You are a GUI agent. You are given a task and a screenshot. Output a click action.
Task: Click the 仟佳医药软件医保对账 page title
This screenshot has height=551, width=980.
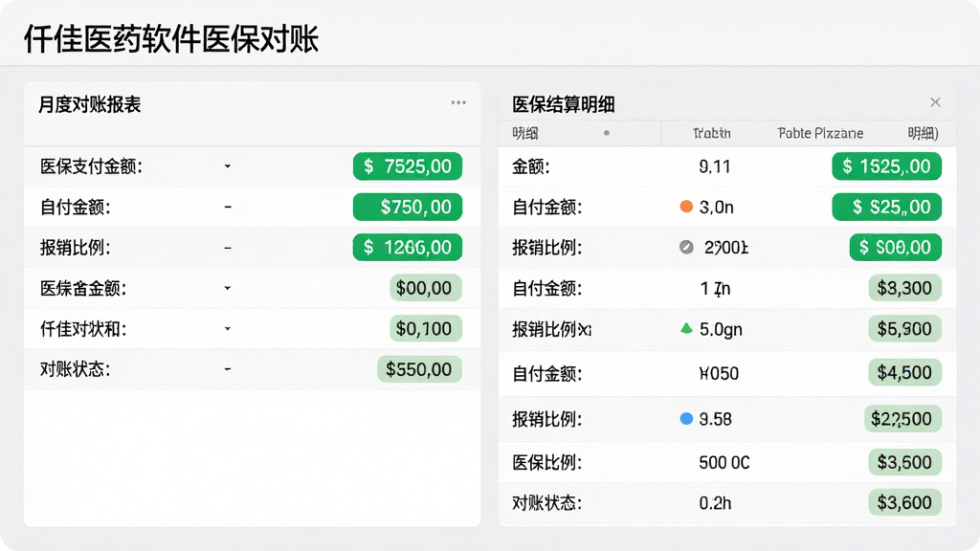tap(171, 39)
